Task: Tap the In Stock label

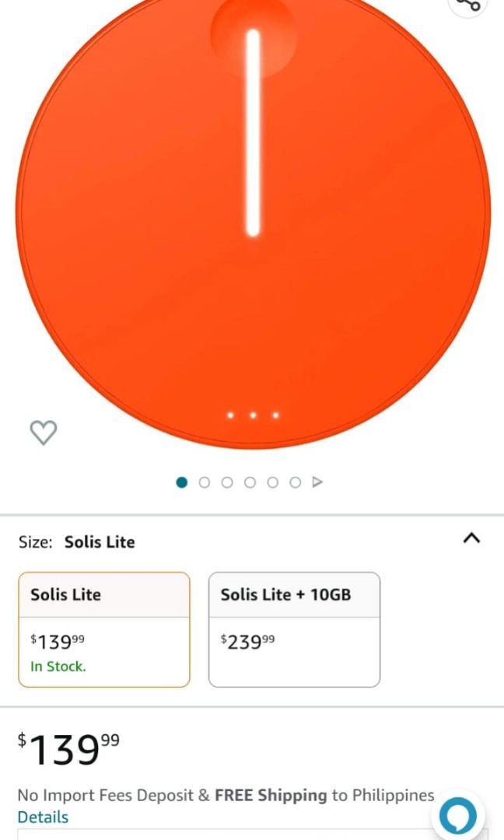Action: (x=57, y=667)
